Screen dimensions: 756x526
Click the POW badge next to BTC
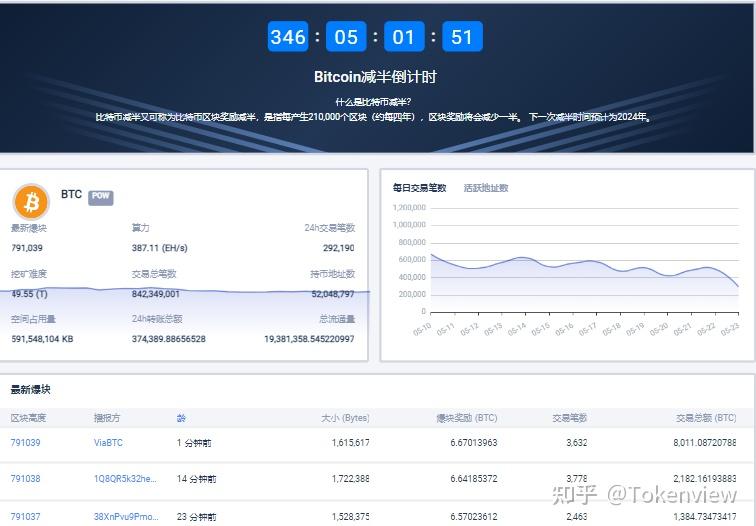point(100,197)
